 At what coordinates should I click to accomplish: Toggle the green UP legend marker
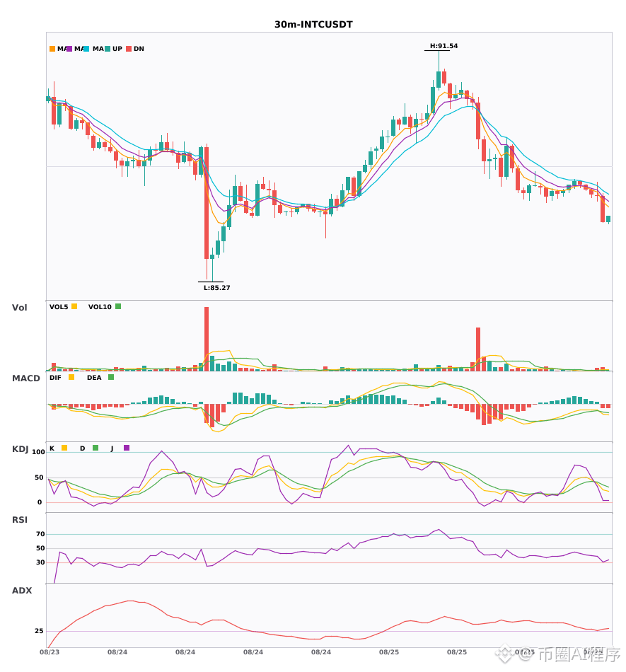point(108,49)
